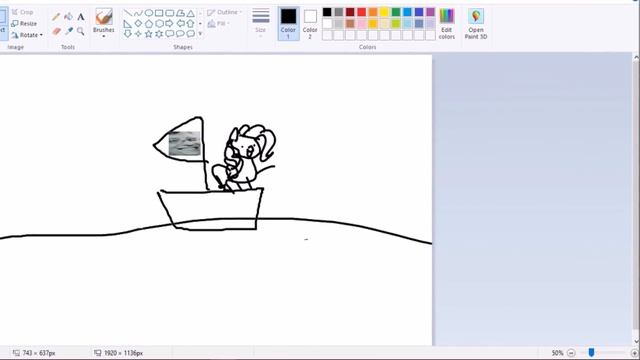
Task: Select the Color picker eyedropper tool
Action: (x=69, y=31)
